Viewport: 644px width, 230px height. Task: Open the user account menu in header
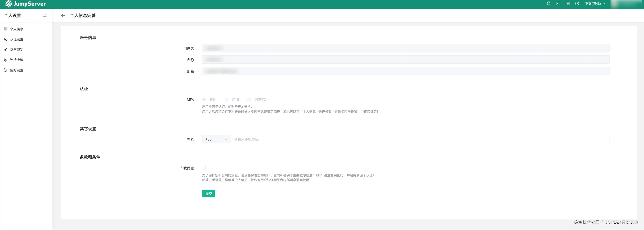coord(627,4)
